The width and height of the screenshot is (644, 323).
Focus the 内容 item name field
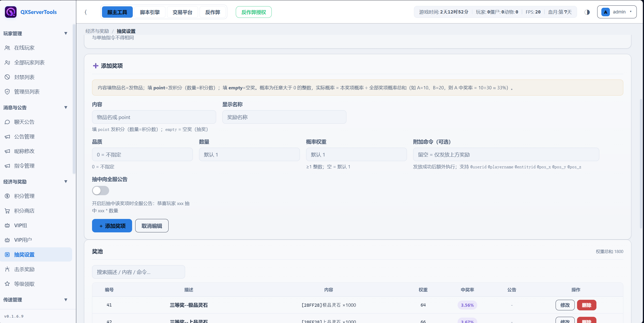(x=154, y=117)
